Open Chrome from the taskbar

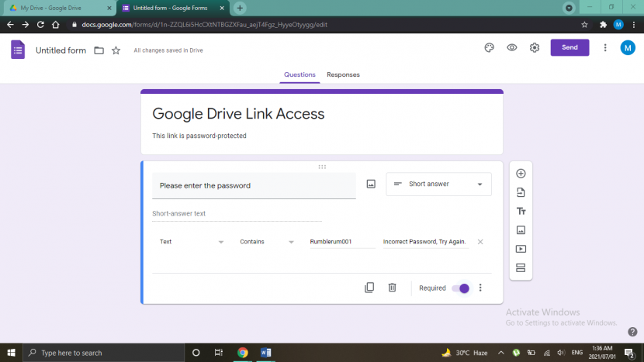pyautogui.click(x=243, y=353)
